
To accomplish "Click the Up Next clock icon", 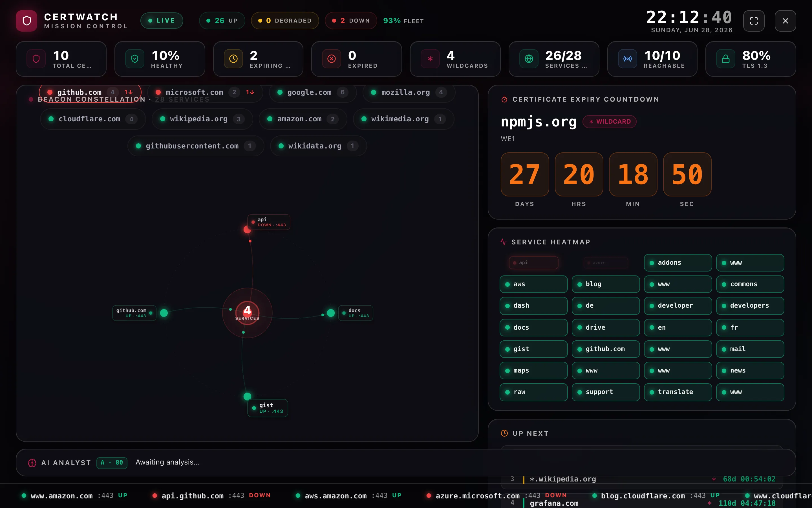I will [x=504, y=433].
